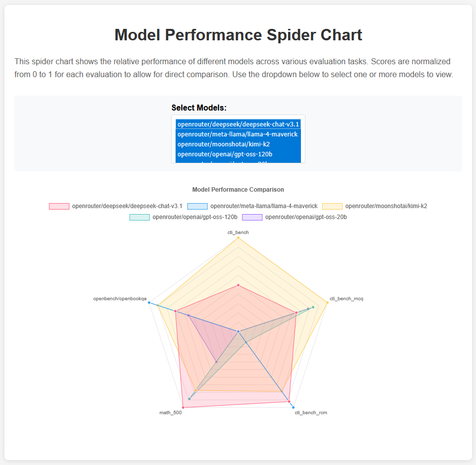
Task: Click the partially visible gpt-oss-20b list option
Action: tap(239, 162)
